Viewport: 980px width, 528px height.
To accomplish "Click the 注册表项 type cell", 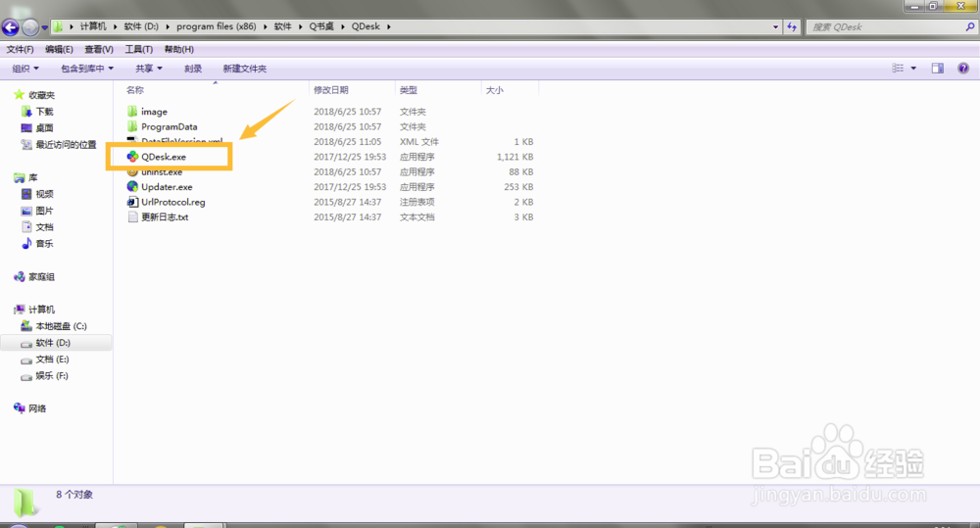I will click(x=416, y=202).
